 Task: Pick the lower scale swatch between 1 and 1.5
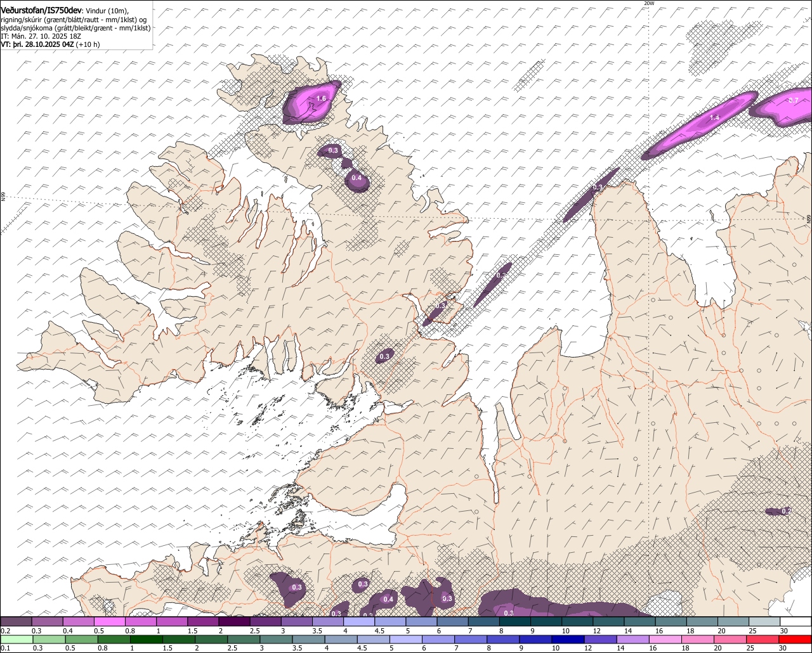[147, 639]
